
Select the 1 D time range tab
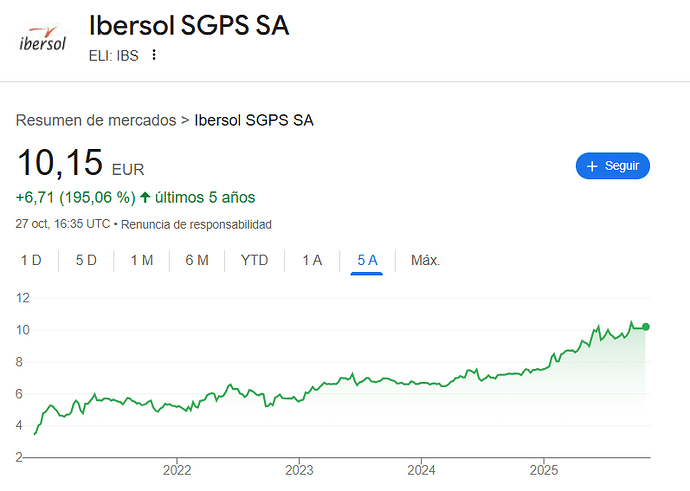click(31, 260)
